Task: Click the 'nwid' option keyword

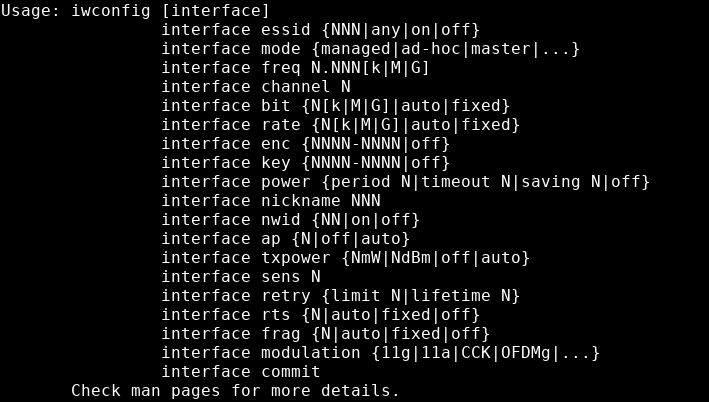Action: pos(280,220)
